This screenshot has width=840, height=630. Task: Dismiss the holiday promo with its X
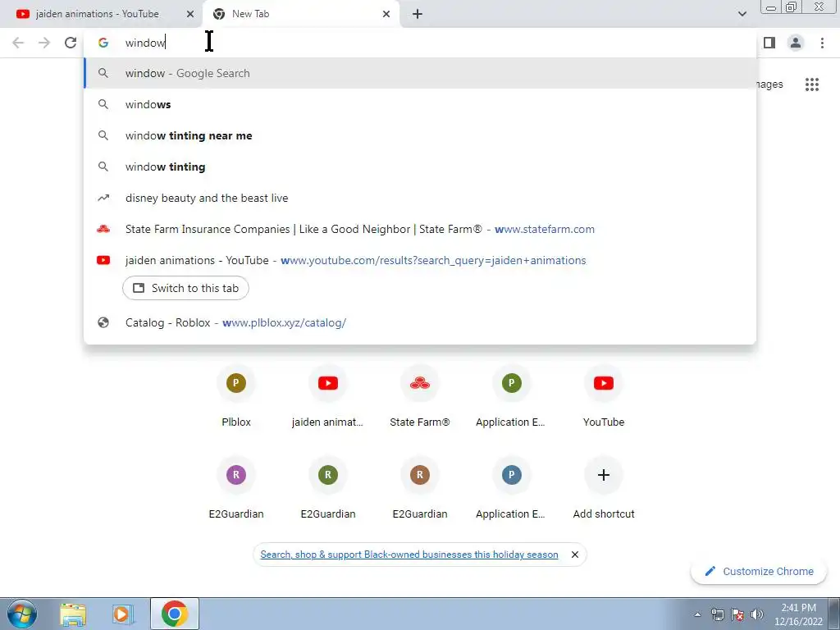[575, 555]
